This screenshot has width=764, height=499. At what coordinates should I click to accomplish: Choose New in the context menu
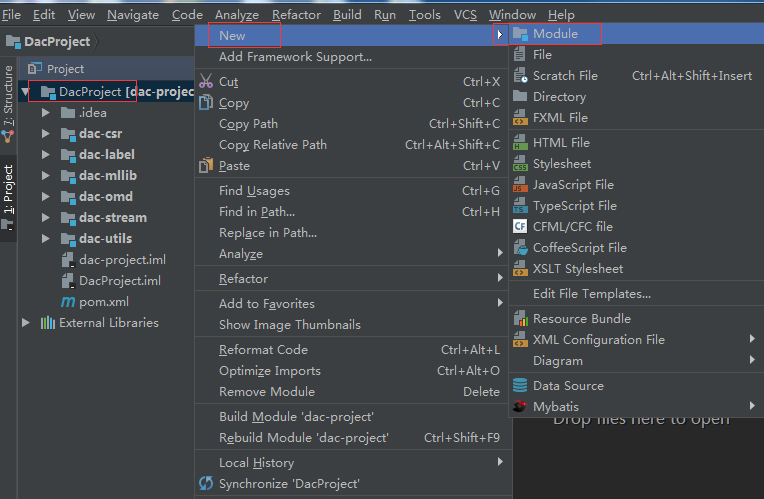pyautogui.click(x=351, y=36)
